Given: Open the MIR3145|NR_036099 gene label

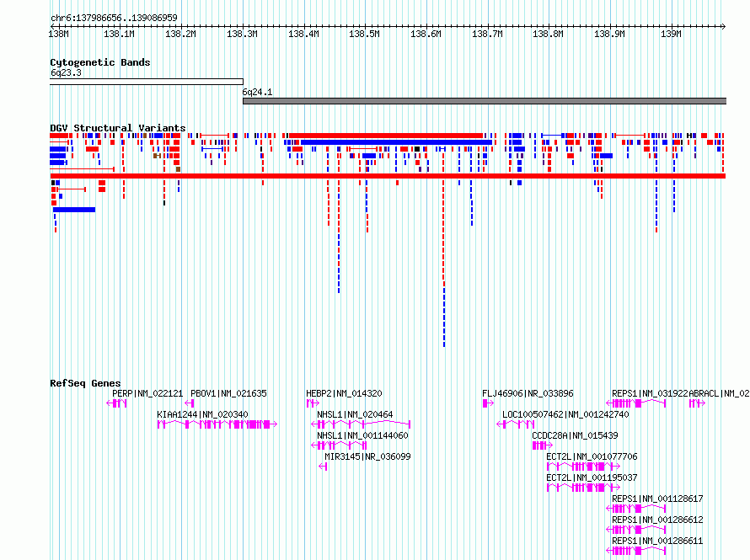Looking at the screenshot, I should pyautogui.click(x=367, y=456).
